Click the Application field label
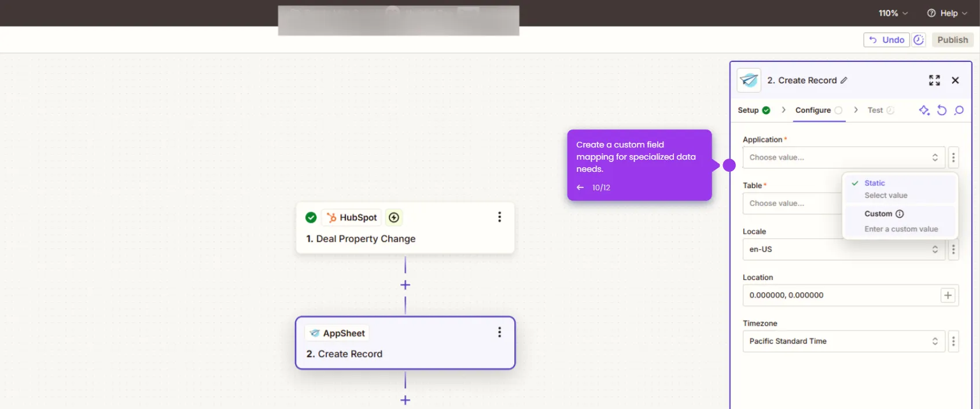 (762, 139)
